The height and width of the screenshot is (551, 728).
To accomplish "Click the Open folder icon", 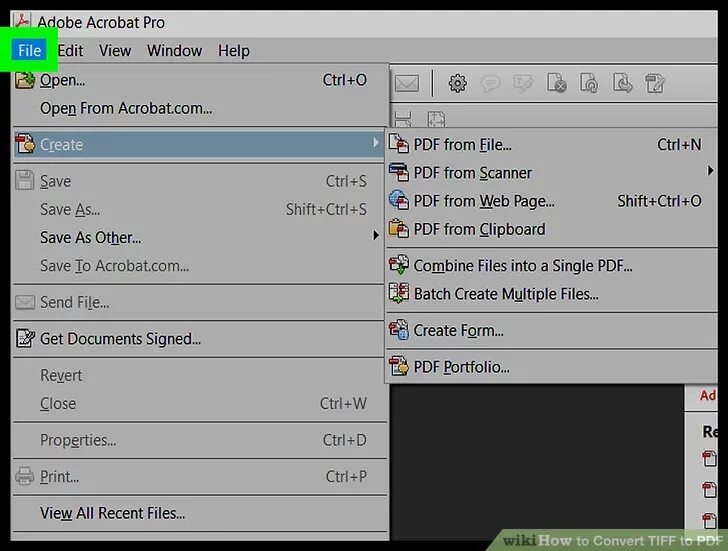I will click(x=25, y=80).
